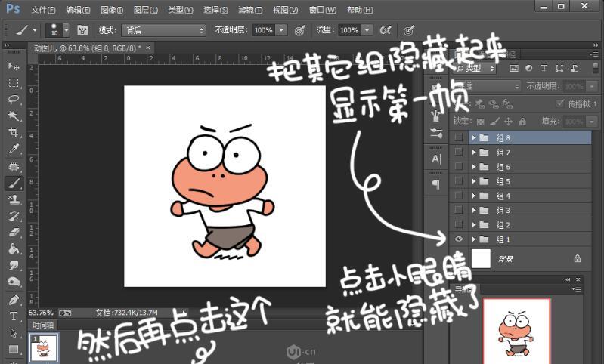Select the Brush tool in toolbox

coord(14,184)
